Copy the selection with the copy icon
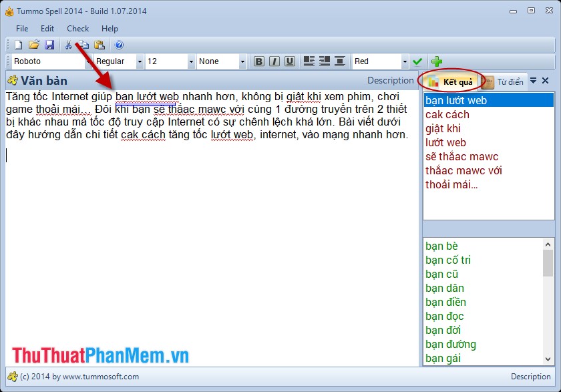The width and height of the screenshot is (561, 392). tap(83, 45)
